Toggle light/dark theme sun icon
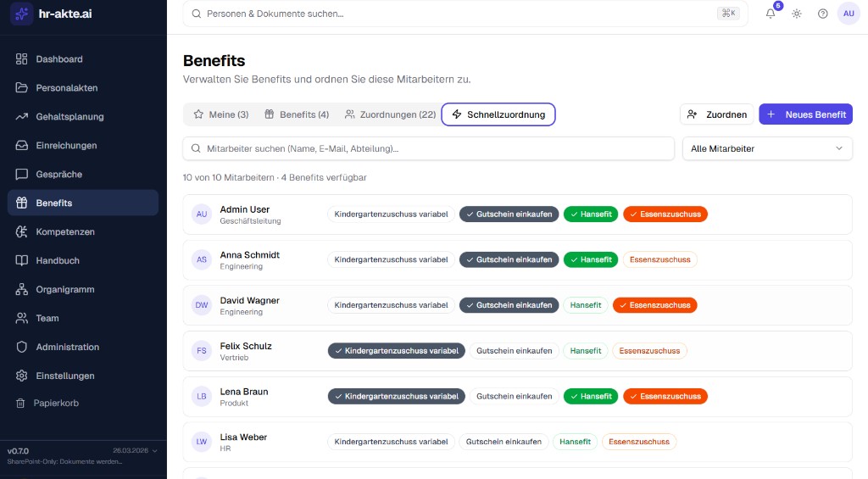Screen dimensions: 868x479 (x=797, y=14)
